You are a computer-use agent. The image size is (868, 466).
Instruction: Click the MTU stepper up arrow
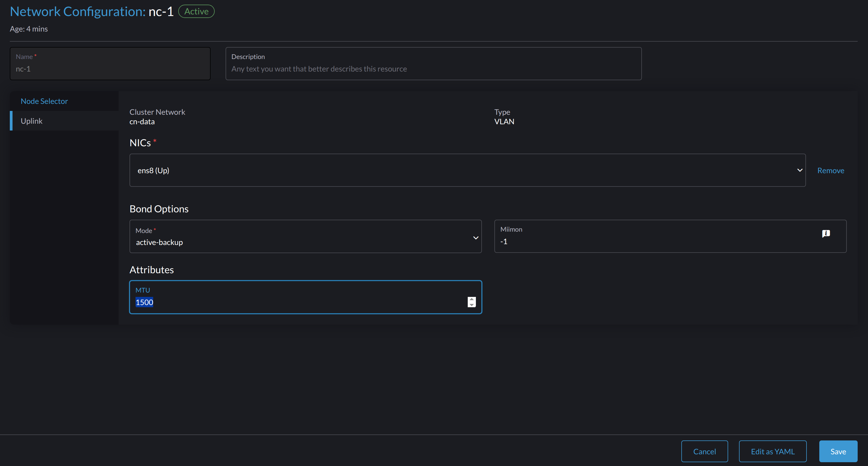(471, 299)
